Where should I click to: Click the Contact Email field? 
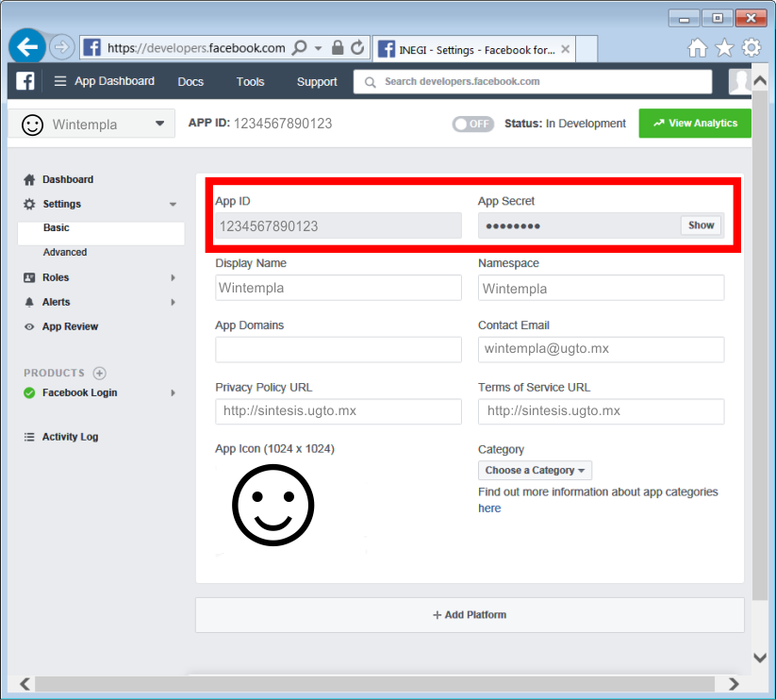(602, 349)
